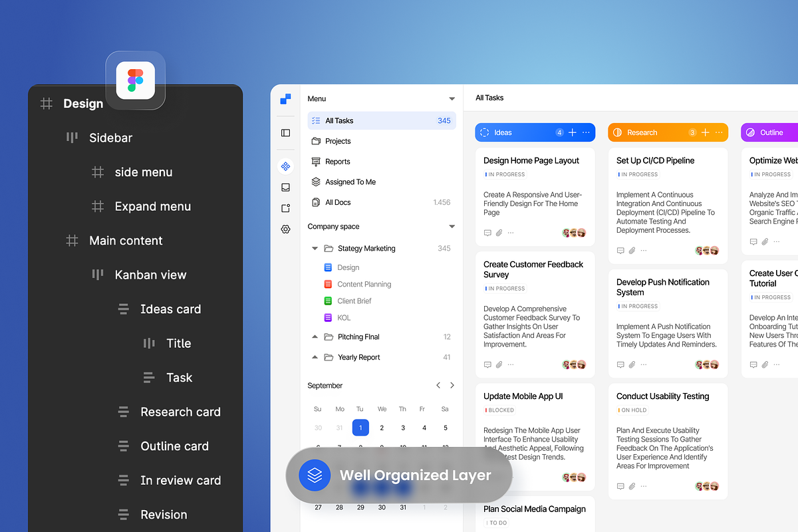Select Sidebar layer in layers panel

pyautogui.click(x=110, y=138)
